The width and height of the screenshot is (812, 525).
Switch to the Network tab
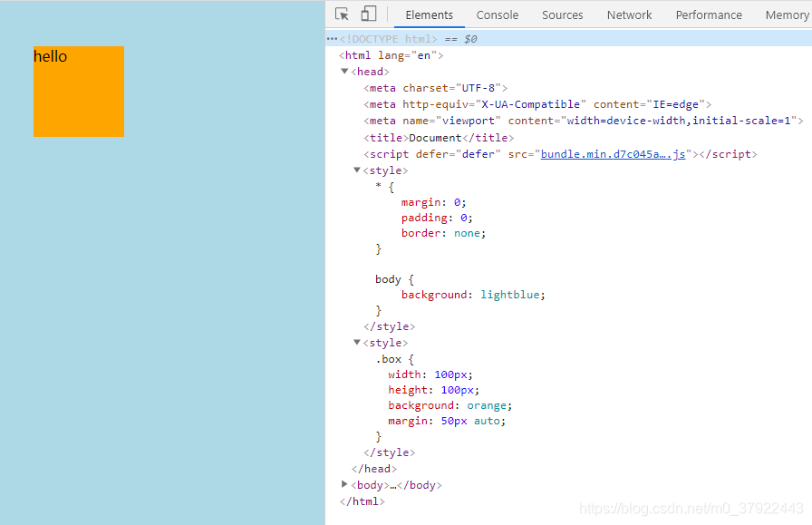(x=629, y=15)
